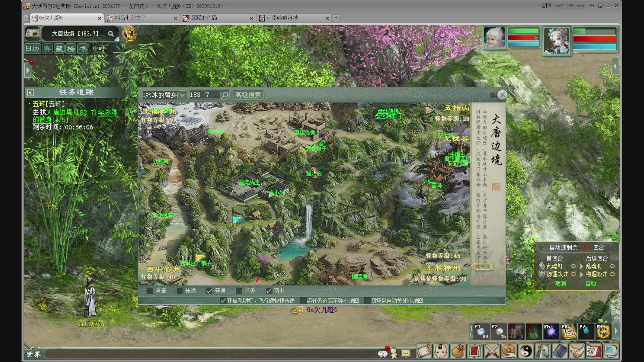Open the computer monitor system icon
Screen dimensions: 644x362
coord(610,351)
